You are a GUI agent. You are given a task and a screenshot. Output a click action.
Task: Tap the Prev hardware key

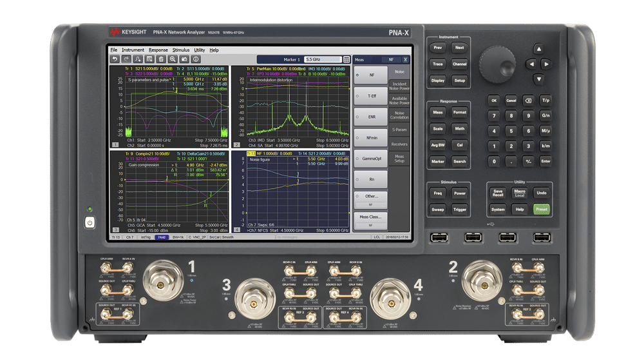point(438,48)
